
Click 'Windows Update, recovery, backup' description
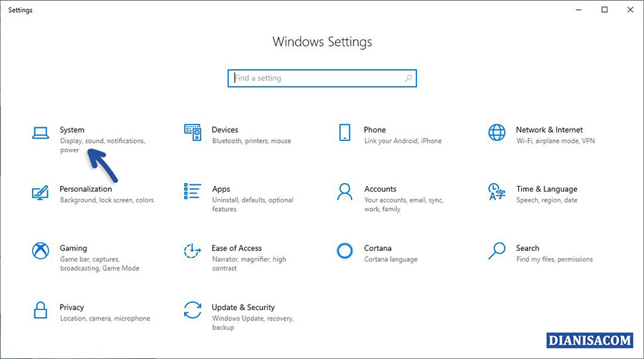253,323
